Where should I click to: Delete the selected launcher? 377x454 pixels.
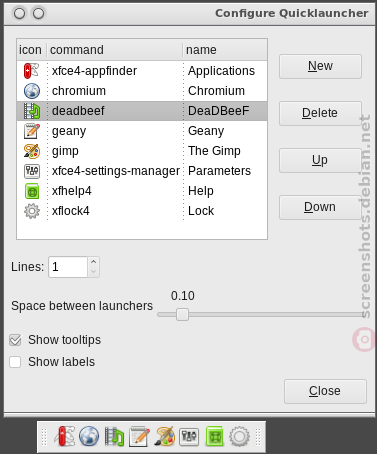click(x=320, y=113)
